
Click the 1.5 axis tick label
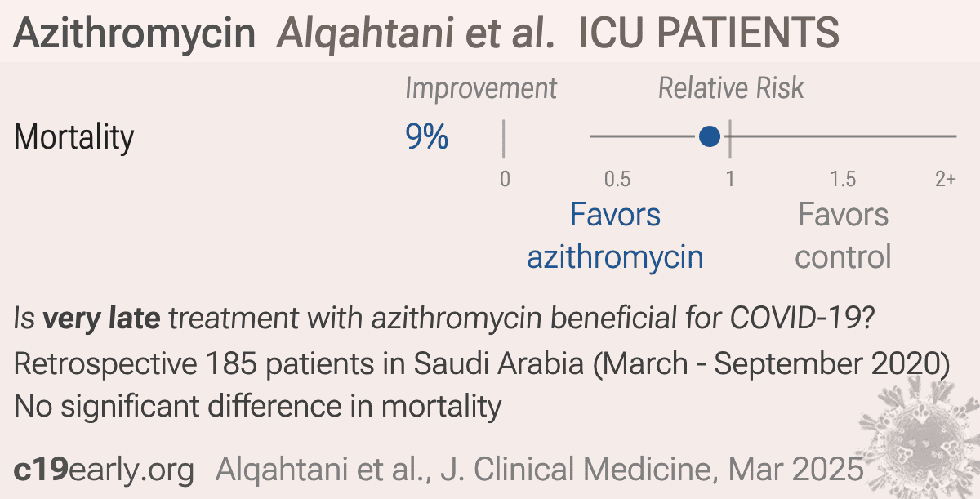tap(843, 179)
